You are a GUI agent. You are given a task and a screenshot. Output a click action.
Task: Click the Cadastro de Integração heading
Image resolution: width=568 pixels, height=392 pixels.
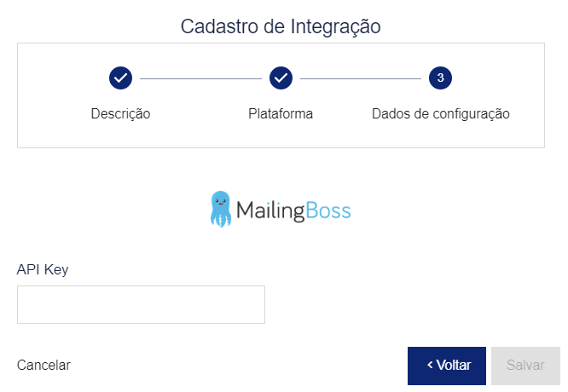(281, 26)
